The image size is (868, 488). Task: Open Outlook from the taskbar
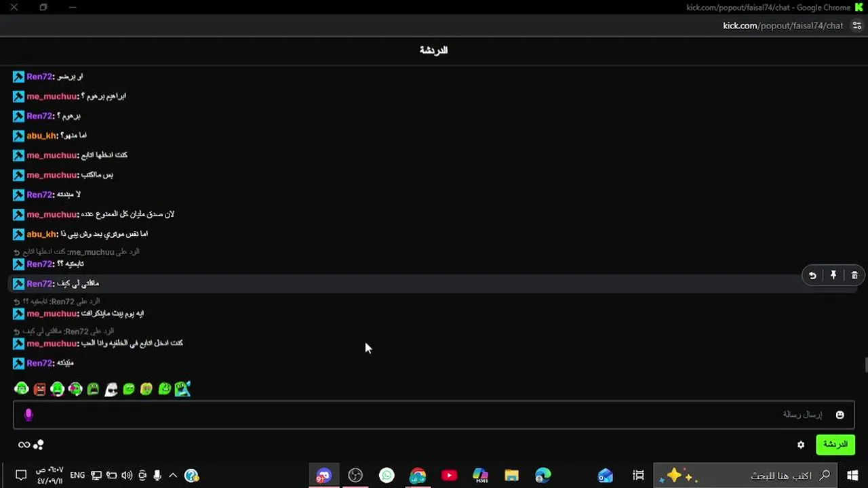[605, 475]
